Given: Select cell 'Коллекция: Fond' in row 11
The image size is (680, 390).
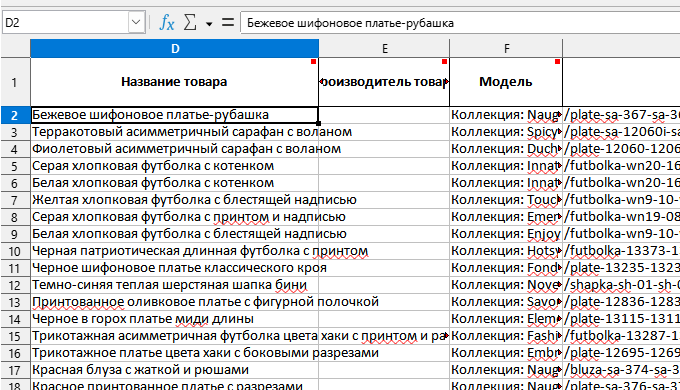Looking at the screenshot, I should pyautogui.click(x=506, y=268).
